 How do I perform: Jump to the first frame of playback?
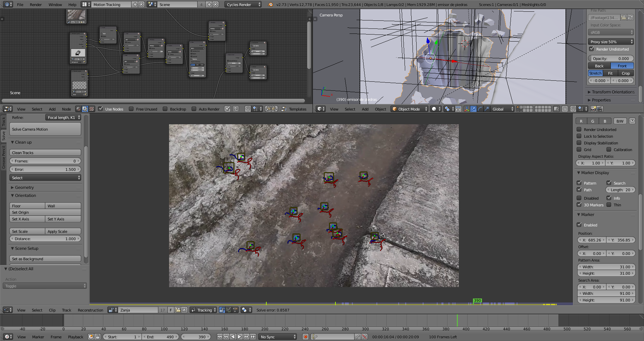[x=219, y=337]
